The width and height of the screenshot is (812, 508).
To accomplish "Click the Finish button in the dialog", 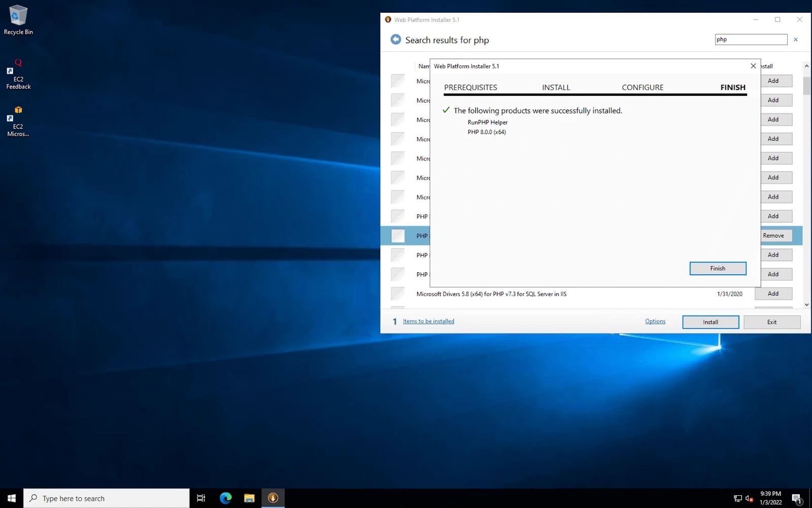I will coord(718,268).
